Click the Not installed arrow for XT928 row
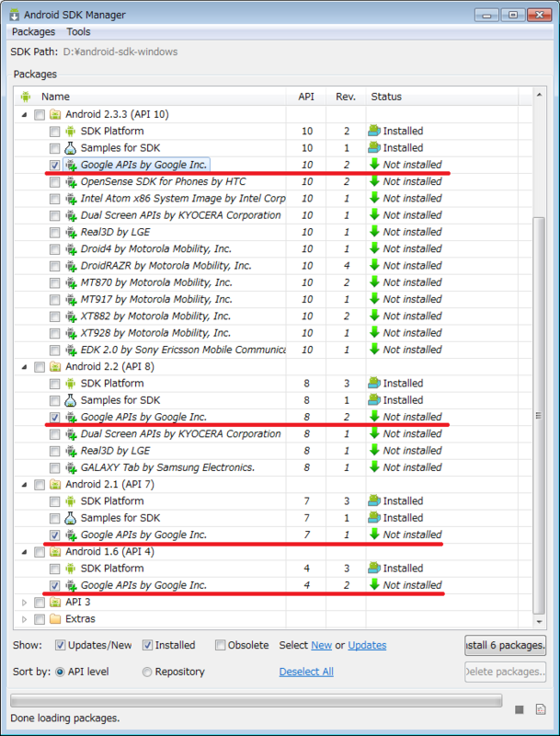Viewport: 560px width, 736px height. point(374,332)
